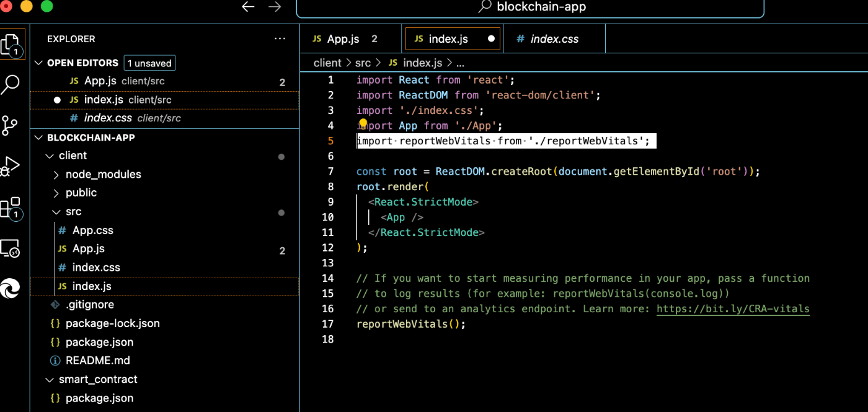The width and height of the screenshot is (868, 412).
Task: Click the '1 unsaved' badge button
Action: [149, 63]
